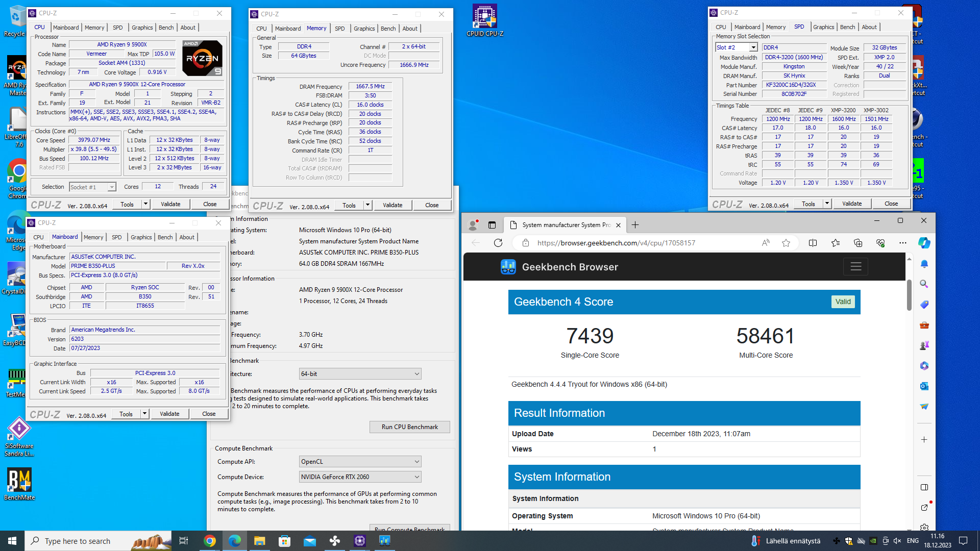Open Edge tab actions menu icon

point(492,225)
